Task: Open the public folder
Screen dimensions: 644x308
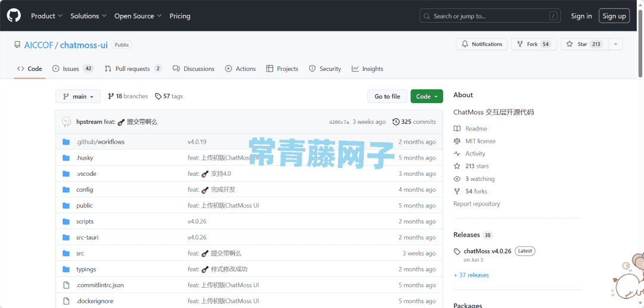Action: [85, 206]
